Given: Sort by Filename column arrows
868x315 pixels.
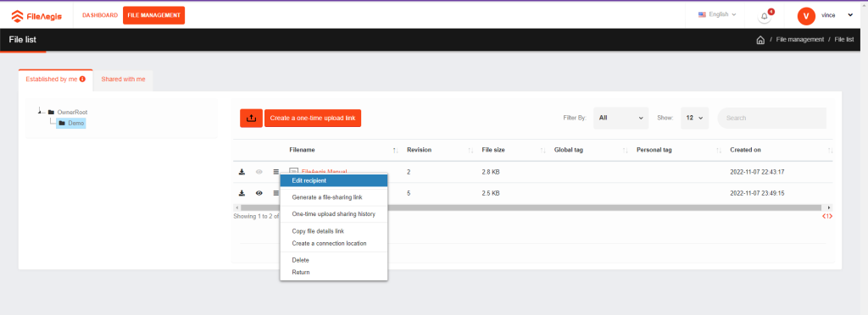Looking at the screenshot, I should (x=395, y=151).
